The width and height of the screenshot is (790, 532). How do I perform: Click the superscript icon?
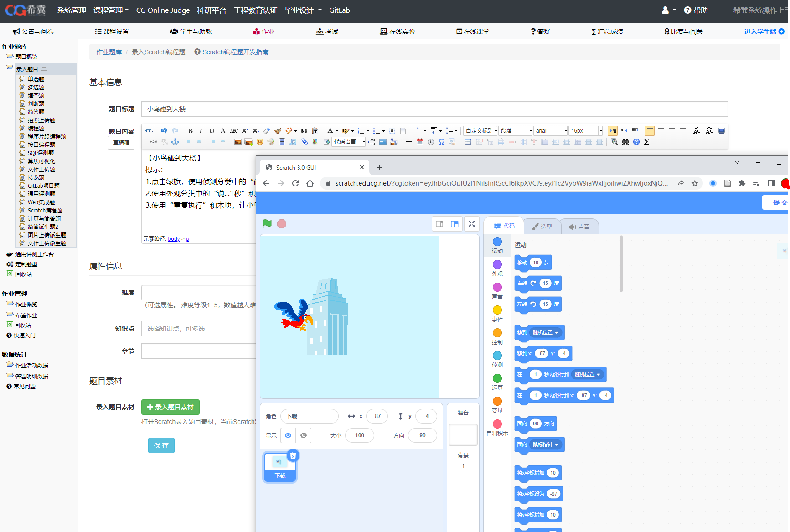[245, 131]
